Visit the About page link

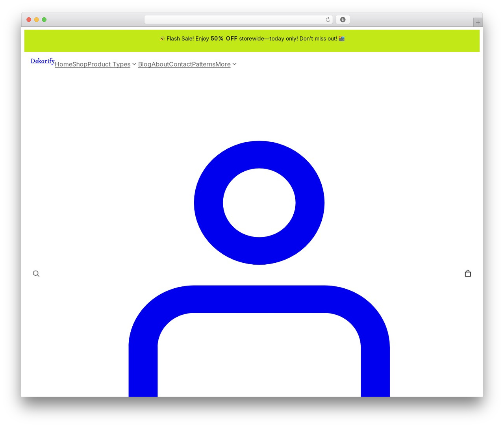[160, 64]
